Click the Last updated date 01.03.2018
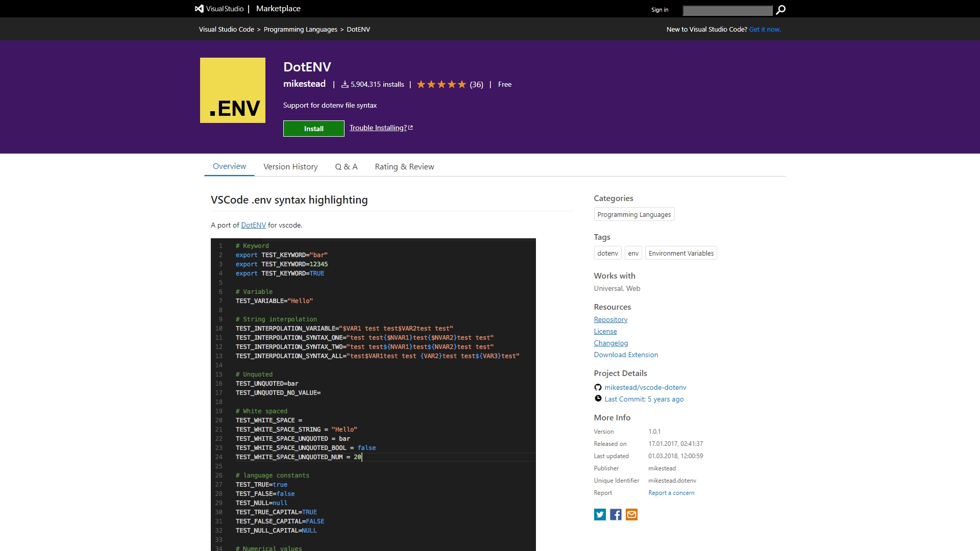The image size is (980, 551). (x=676, y=456)
